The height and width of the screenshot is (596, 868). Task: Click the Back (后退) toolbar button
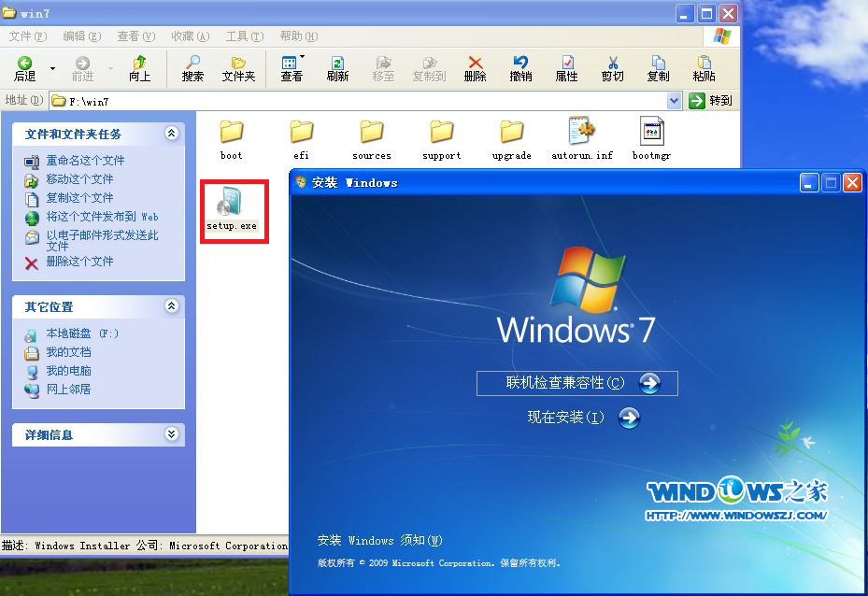pyautogui.click(x=25, y=68)
